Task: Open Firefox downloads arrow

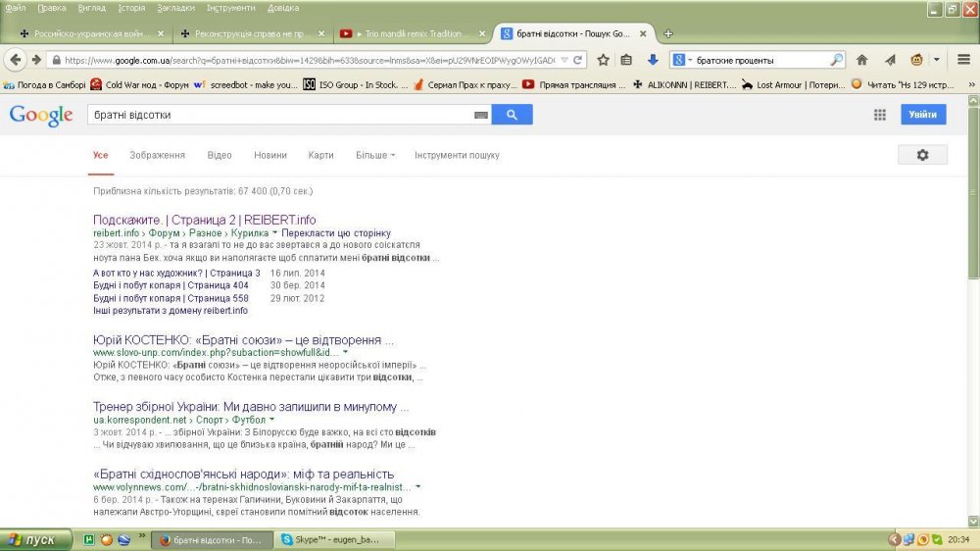Action: coord(653,60)
